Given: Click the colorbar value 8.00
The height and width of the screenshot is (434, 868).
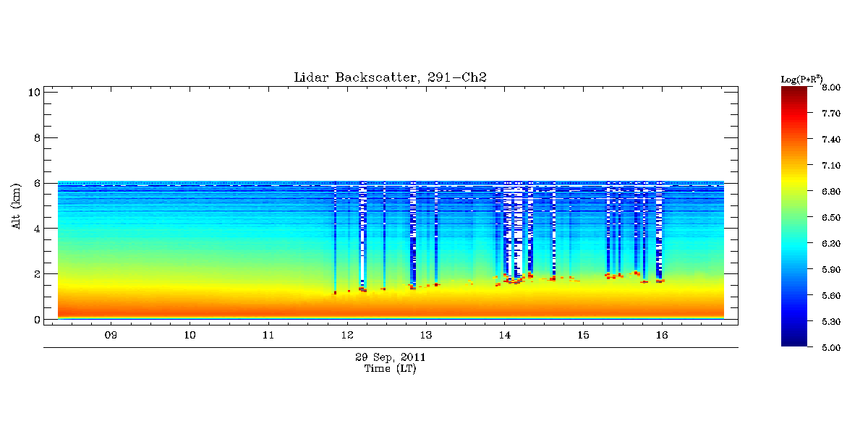Looking at the screenshot, I should (x=831, y=88).
